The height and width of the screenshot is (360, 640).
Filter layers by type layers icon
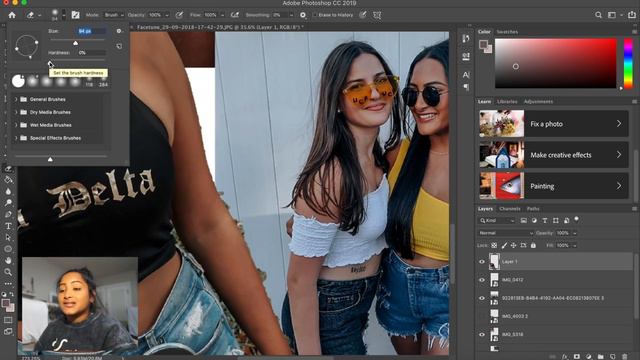(x=545, y=220)
